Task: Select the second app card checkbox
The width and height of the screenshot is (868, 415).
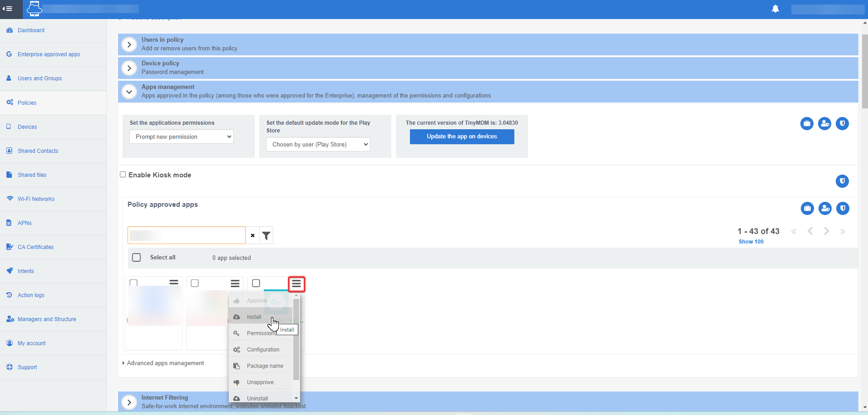Action: (x=195, y=283)
